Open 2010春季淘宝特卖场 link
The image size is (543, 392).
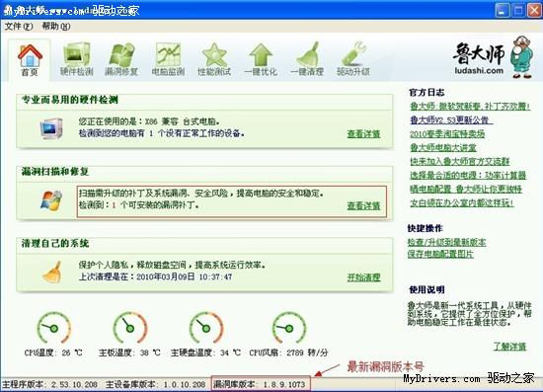[447, 134]
